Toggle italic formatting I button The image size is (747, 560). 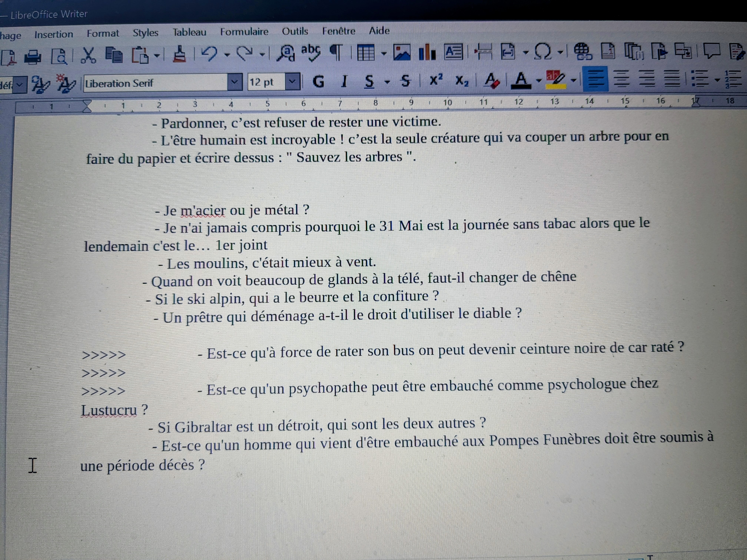(344, 81)
